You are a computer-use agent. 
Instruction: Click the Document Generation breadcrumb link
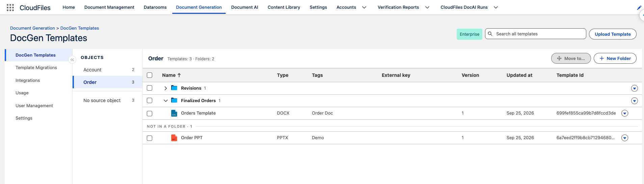tap(32, 28)
